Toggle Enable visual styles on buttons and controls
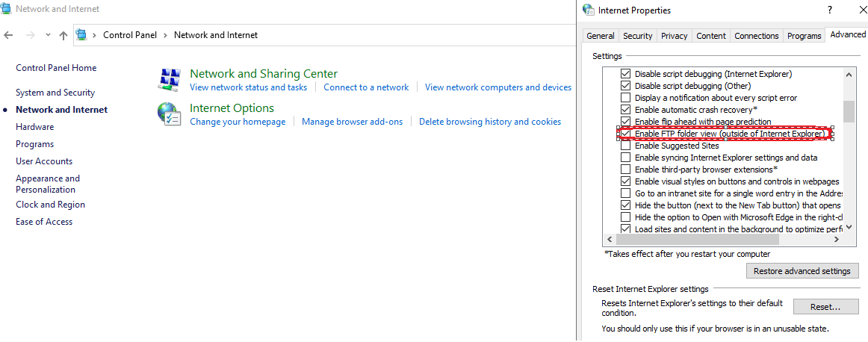Image resolution: width=868 pixels, height=342 pixels. point(625,181)
